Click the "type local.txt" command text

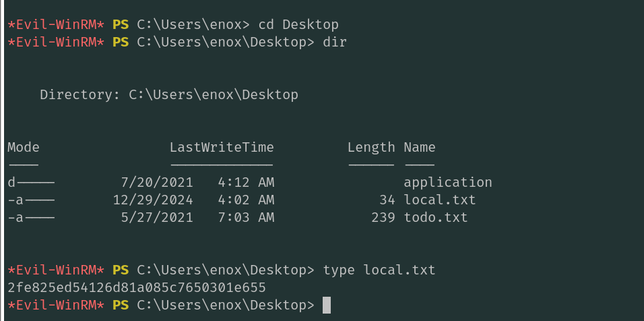tap(379, 270)
